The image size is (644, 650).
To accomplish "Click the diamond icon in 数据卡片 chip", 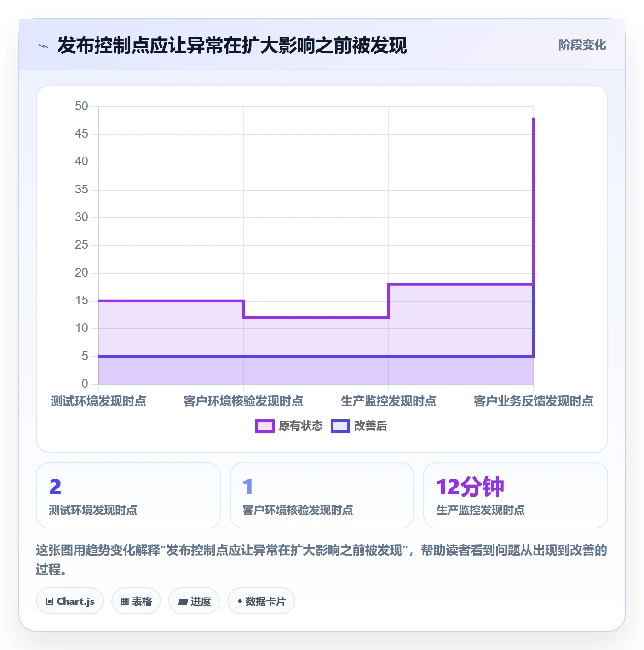I will point(240,601).
